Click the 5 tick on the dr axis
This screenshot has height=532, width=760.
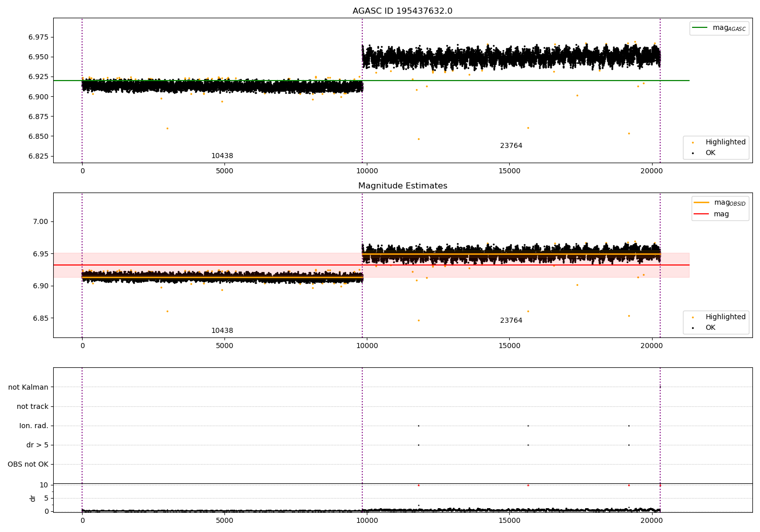46,499
